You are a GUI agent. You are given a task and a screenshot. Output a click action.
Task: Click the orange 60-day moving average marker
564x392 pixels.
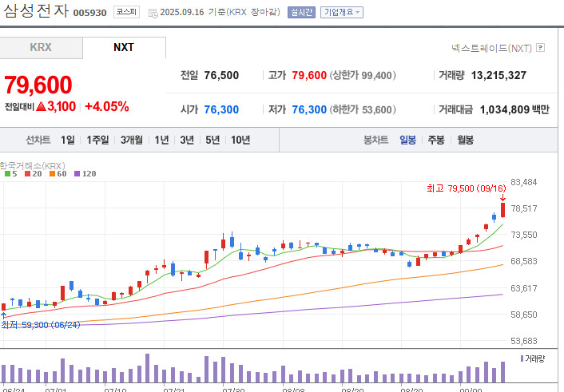pos(52,174)
